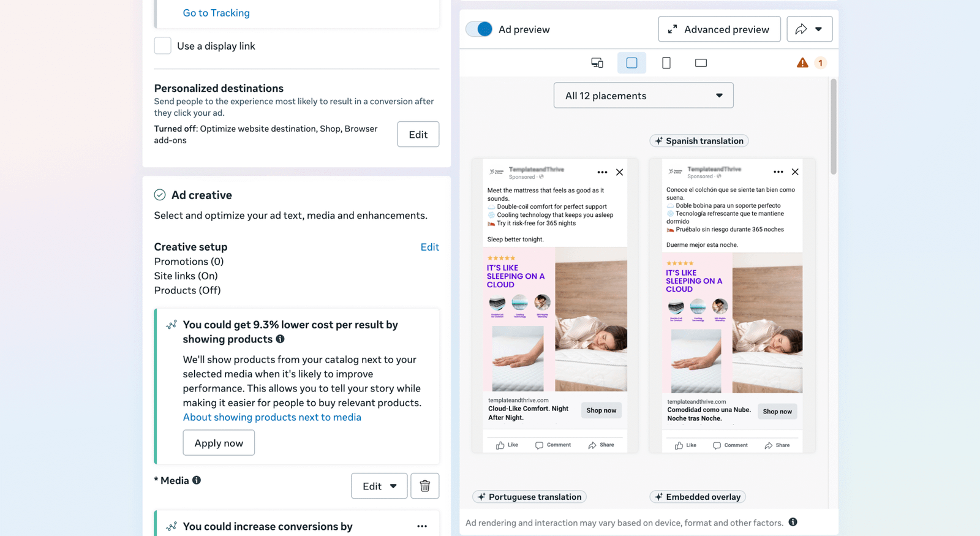Click the English ad preview mattress image
This screenshot has height=536, width=980.
click(555, 319)
